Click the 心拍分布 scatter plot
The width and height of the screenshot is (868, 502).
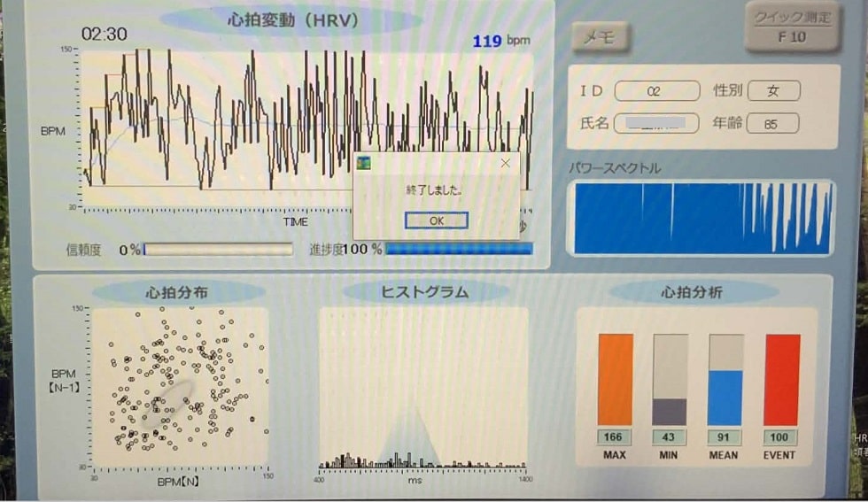(x=180, y=387)
